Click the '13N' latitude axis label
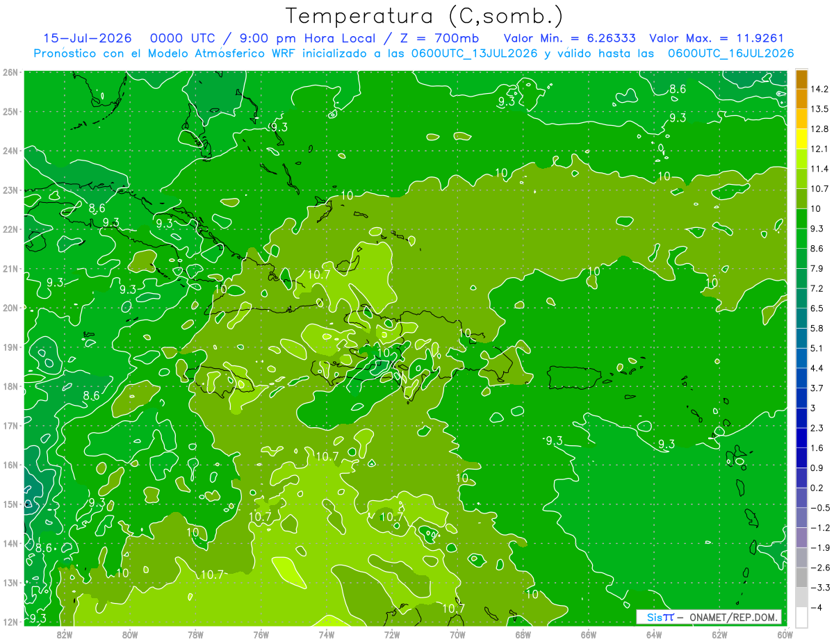834x644 pixels. [x=10, y=582]
